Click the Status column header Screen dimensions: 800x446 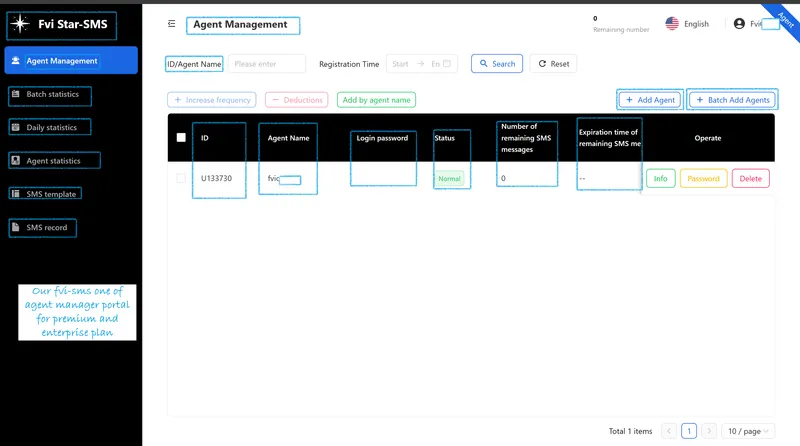(x=444, y=138)
